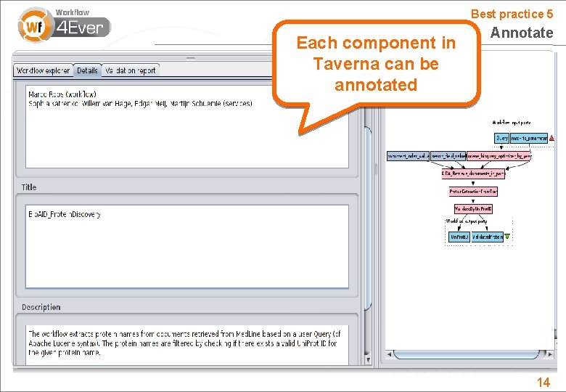Click the 'Workflow input ports' label
This screenshot has height=392, width=566.
(x=511, y=123)
